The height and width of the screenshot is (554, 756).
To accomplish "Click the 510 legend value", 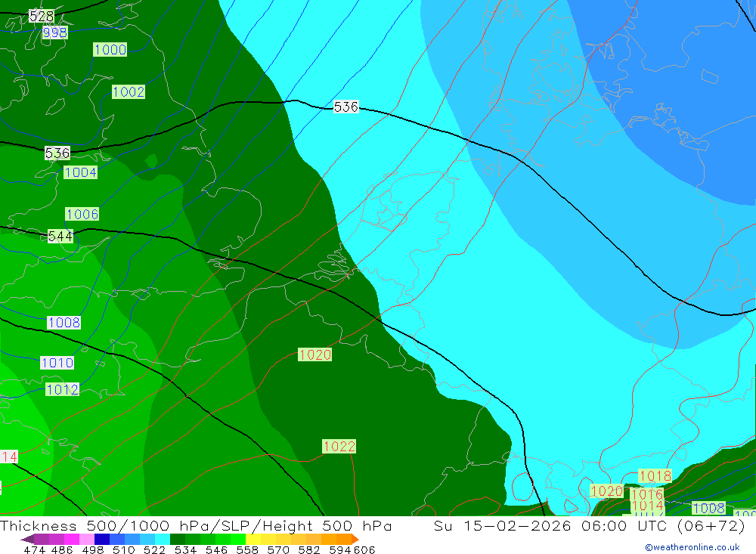I will click(123, 549).
